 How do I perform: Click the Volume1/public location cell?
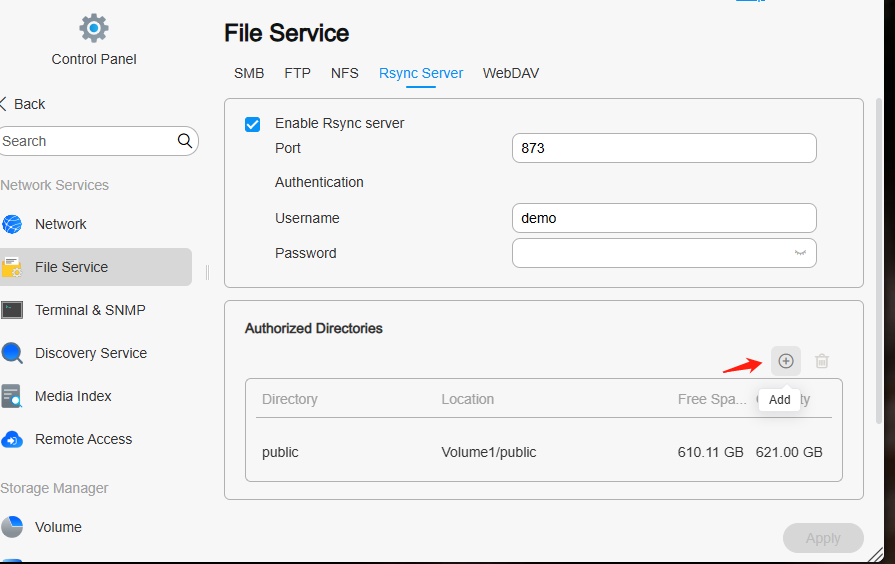tap(489, 452)
